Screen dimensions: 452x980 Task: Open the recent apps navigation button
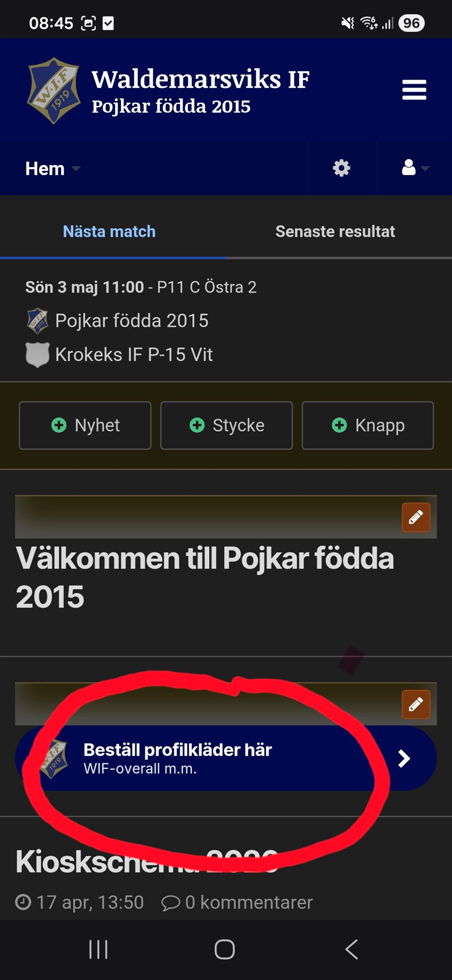click(x=99, y=949)
